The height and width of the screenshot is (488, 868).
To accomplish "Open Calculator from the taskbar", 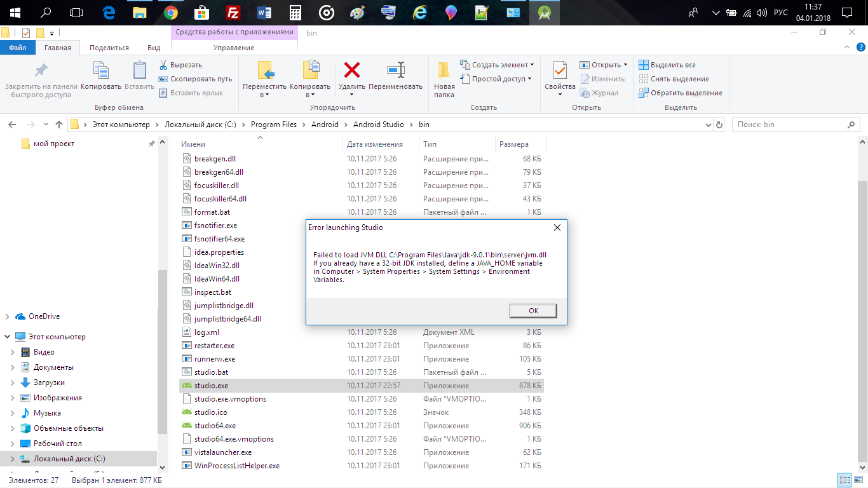I will click(295, 12).
